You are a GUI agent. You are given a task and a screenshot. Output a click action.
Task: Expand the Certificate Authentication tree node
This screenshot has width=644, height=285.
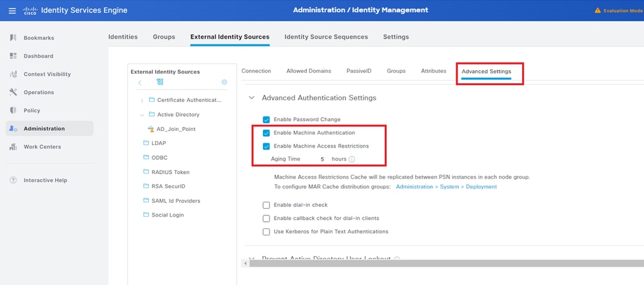tap(142, 100)
